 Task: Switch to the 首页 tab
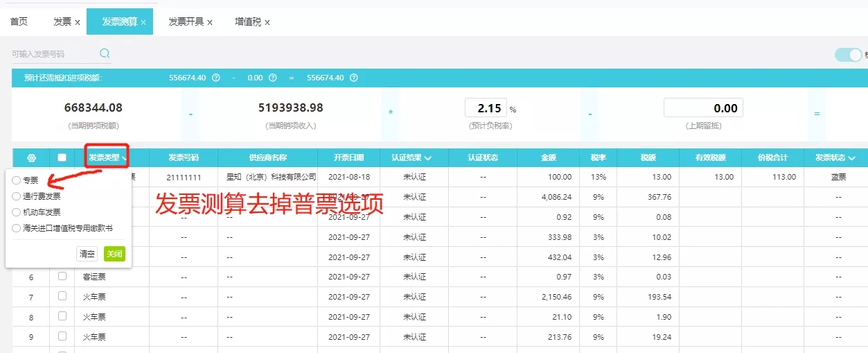pos(19,21)
